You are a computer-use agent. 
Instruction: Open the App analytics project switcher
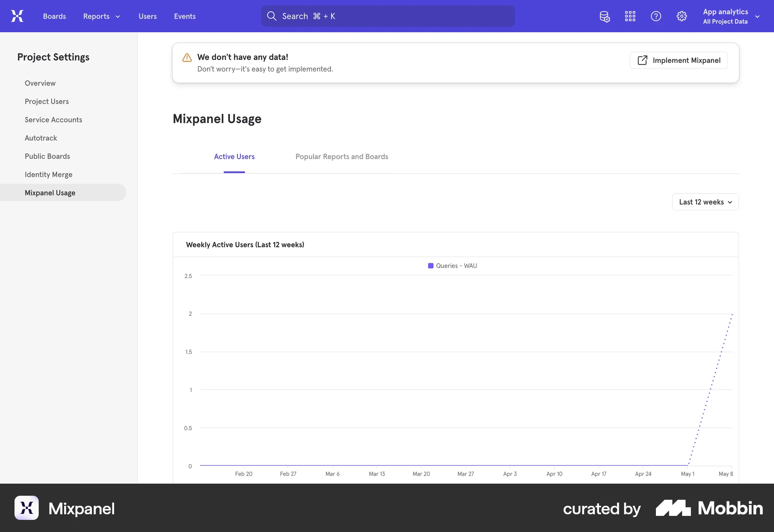731,16
